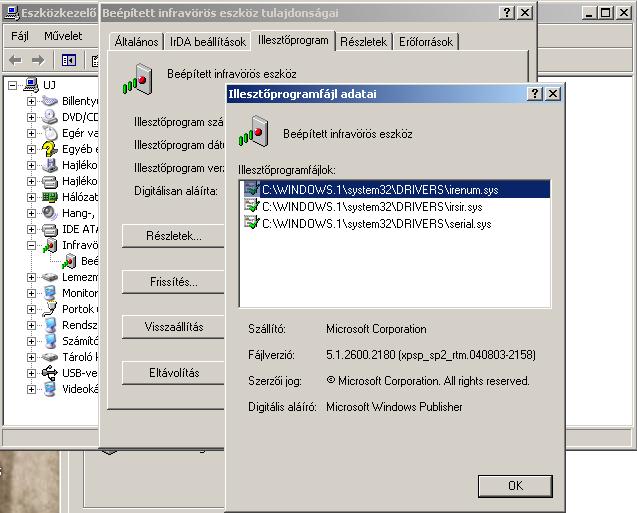Viewport: 637px width, 513px height.
Task: Expand the Egér tree node
Action: 31,133
